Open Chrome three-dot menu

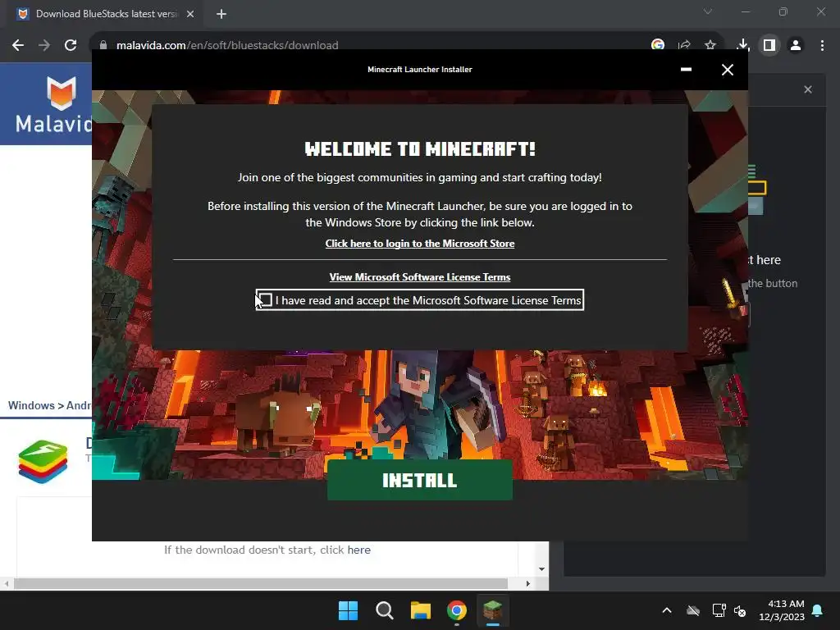pos(822,45)
